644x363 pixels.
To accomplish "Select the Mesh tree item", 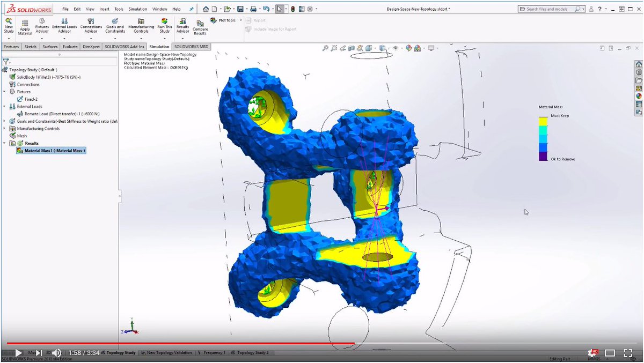I will tap(18, 136).
